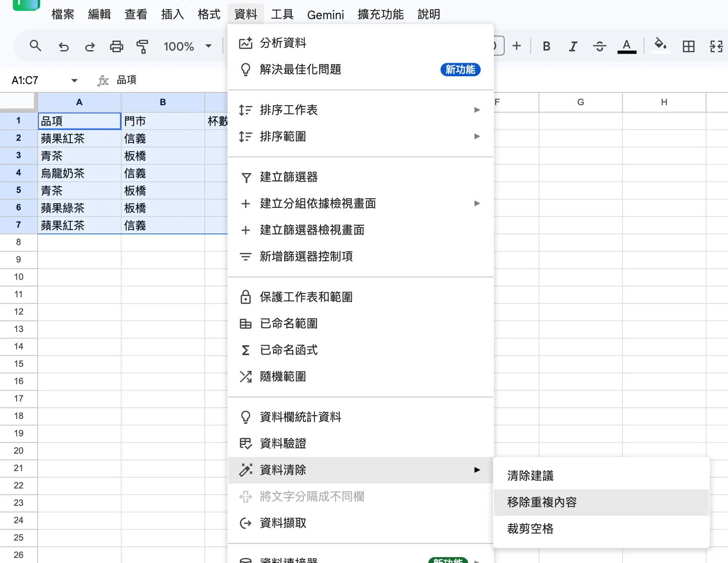Select the paint format tool
This screenshot has height=563, width=728.
143,47
